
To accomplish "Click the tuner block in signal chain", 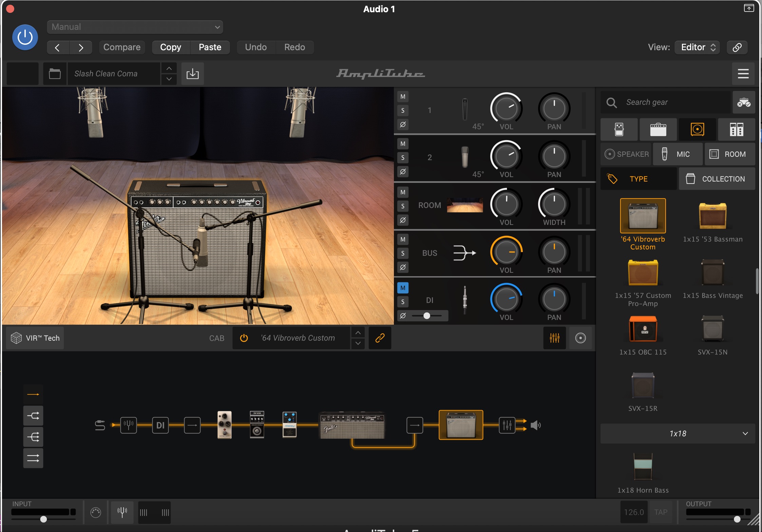I will click(x=129, y=425).
